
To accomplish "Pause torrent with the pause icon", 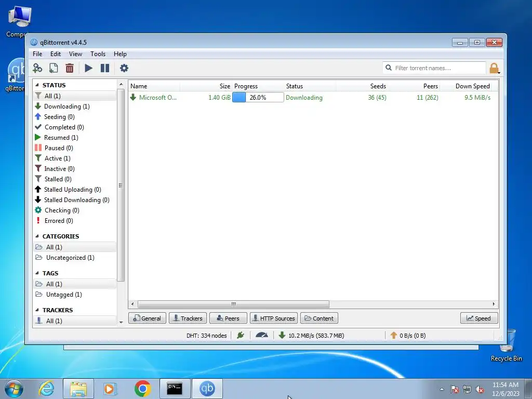I will pyautogui.click(x=105, y=68).
